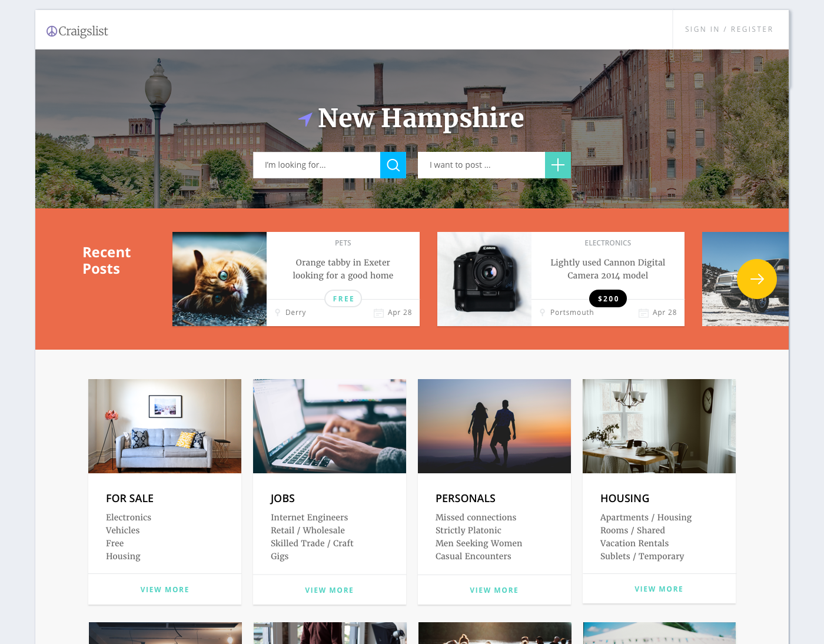Image resolution: width=824 pixels, height=644 pixels.
Task: Click the Craigslist peace sign logo
Action: tap(52, 31)
